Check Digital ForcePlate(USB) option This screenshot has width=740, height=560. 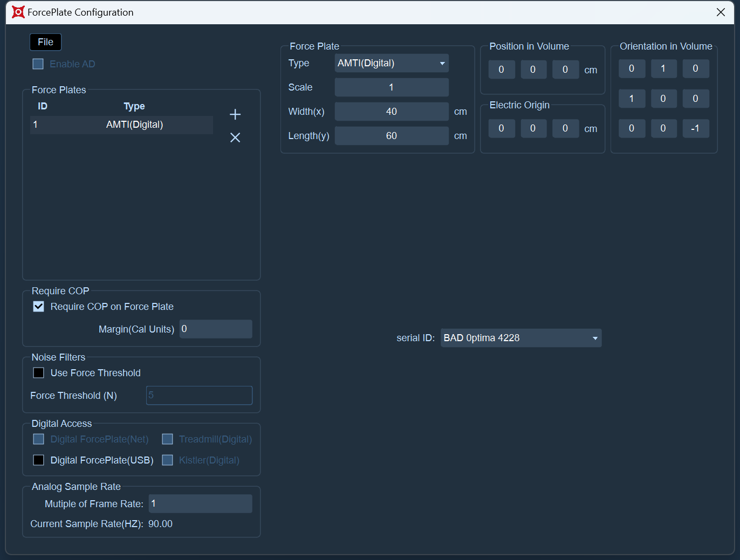[x=39, y=460]
